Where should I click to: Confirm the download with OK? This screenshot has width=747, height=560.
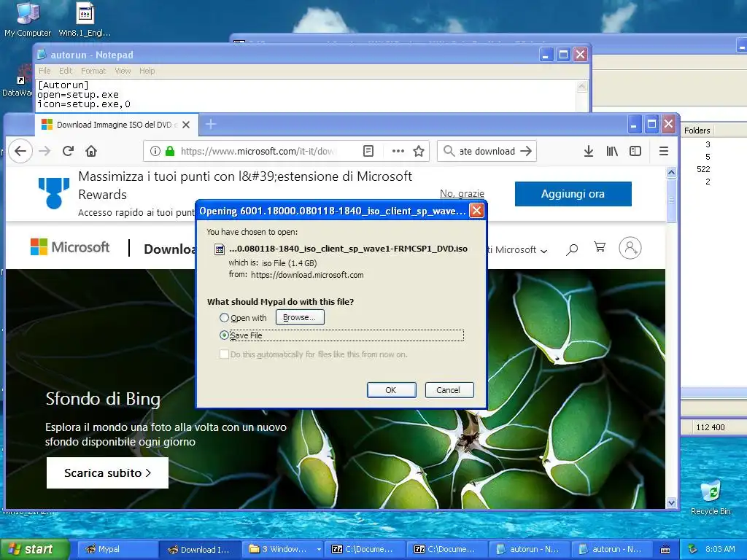(391, 390)
